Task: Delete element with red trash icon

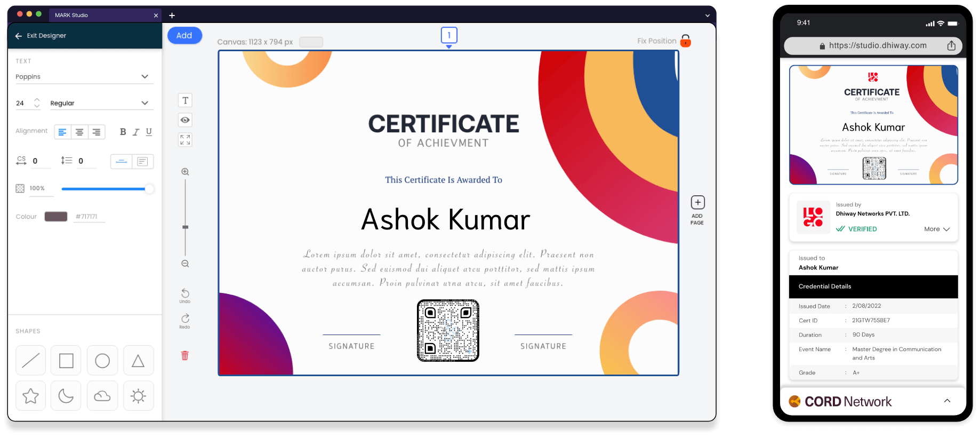Action: click(x=185, y=355)
